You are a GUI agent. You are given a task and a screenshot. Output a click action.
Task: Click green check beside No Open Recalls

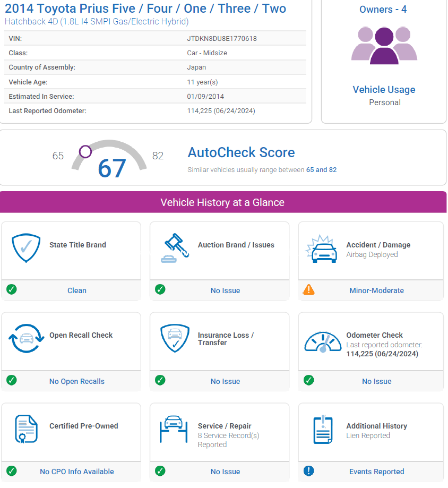(x=12, y=380)
